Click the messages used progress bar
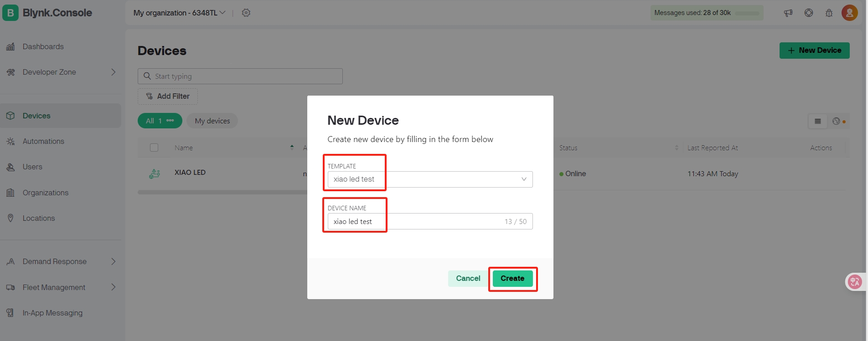868x341 pixels. point(748,13)
